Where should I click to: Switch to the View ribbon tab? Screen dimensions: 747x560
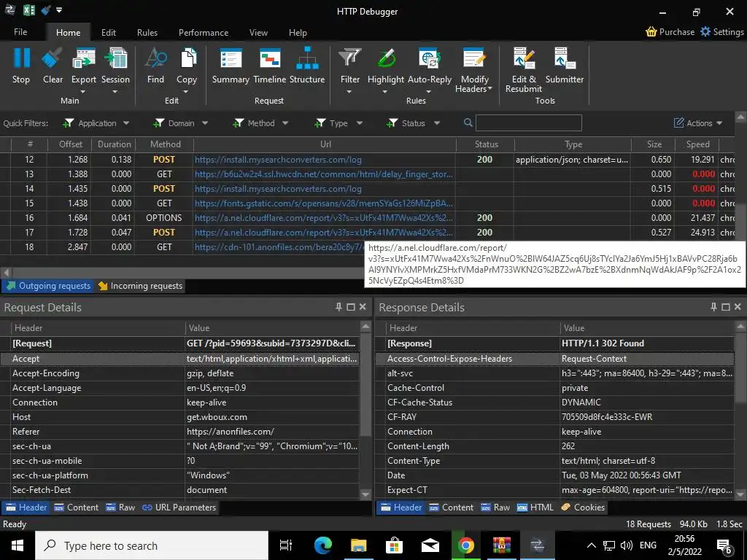point(258,32)
